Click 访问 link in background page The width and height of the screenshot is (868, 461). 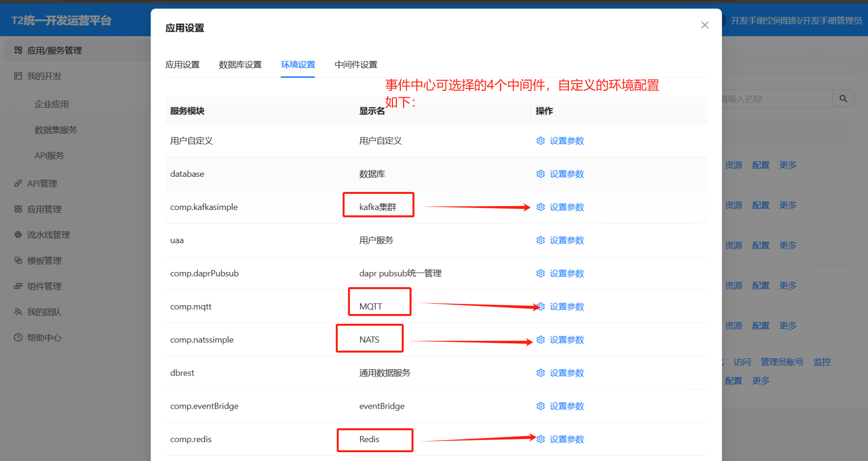point(742,362)
